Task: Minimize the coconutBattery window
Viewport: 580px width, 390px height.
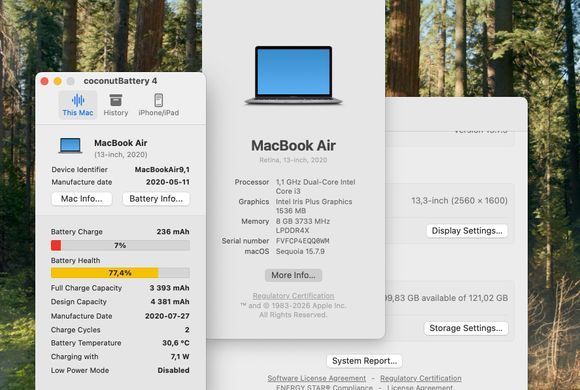Action: 58,81
